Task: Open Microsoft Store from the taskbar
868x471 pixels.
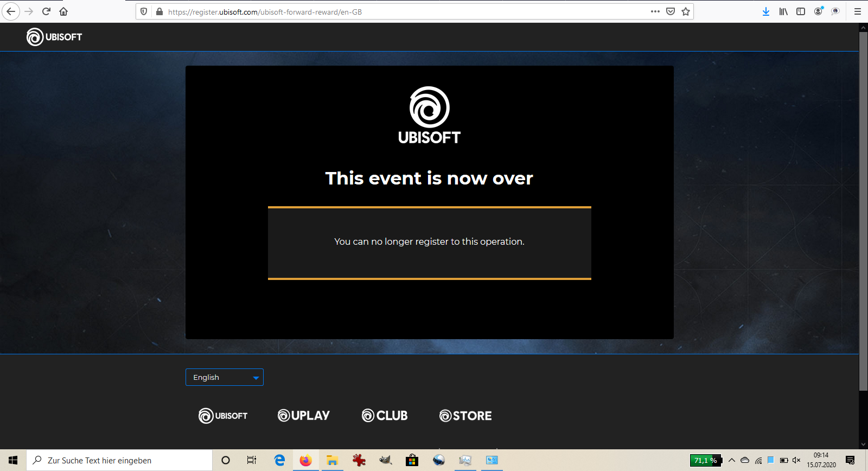Action: point(412,460)
